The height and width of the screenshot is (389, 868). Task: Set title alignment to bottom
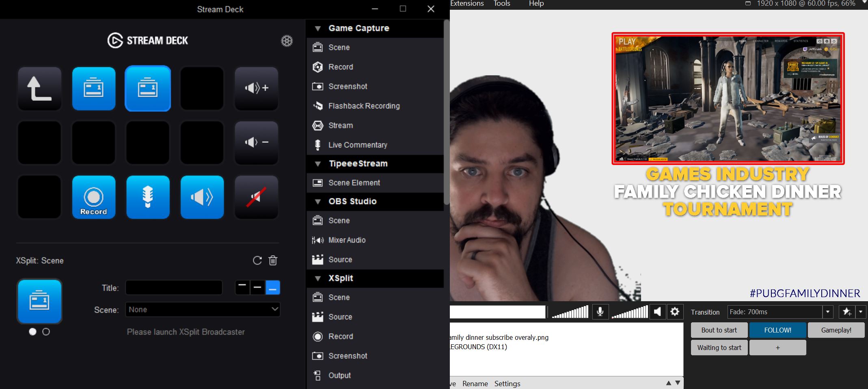[x=273, y=288]
